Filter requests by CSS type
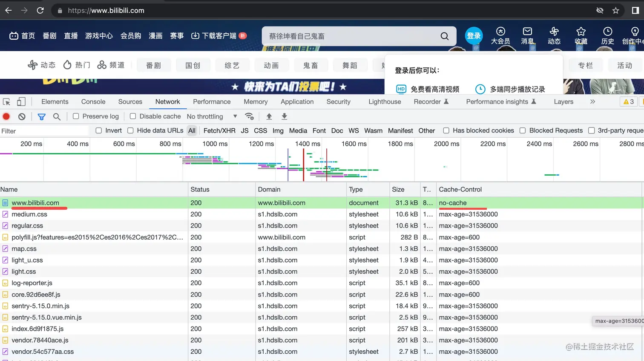This screenshot has height=361, width=644. point(261,131)
